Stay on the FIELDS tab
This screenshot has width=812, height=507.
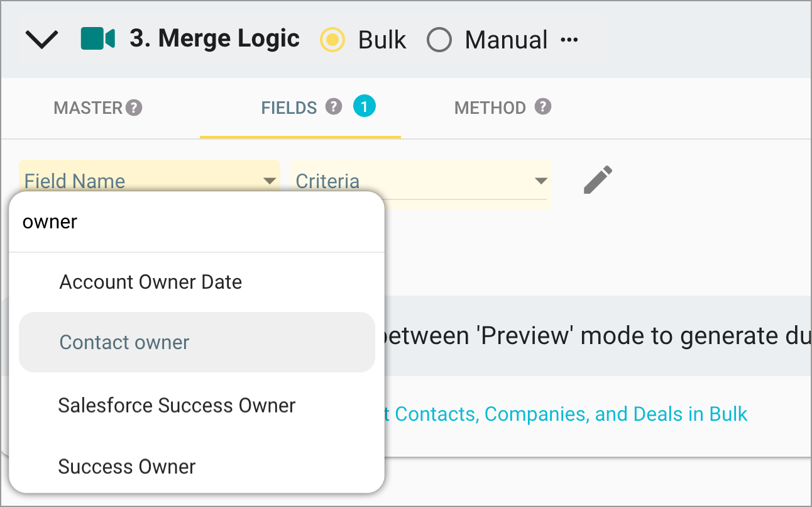pyautogui.click(x=289, y=108)
